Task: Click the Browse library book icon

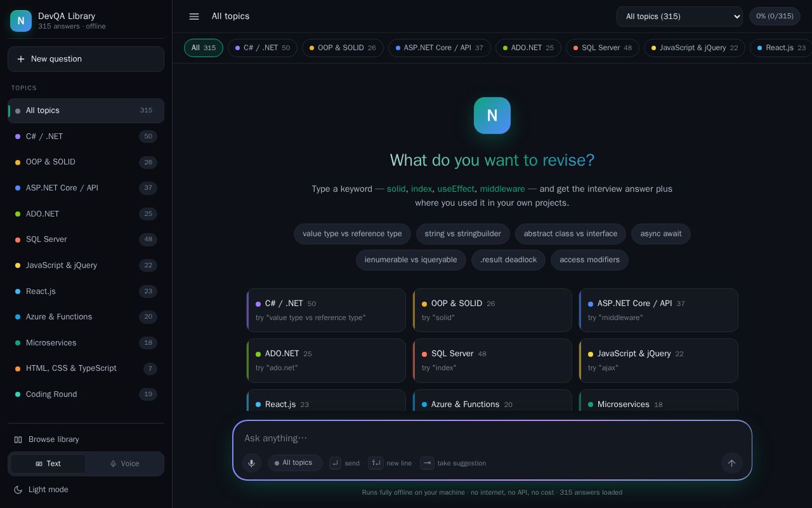Action: [18, 439]
